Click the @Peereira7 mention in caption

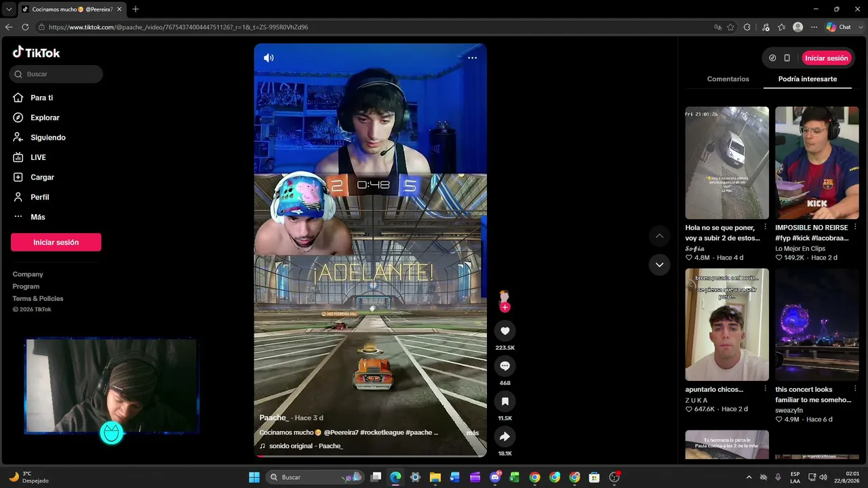pos(340,432)
